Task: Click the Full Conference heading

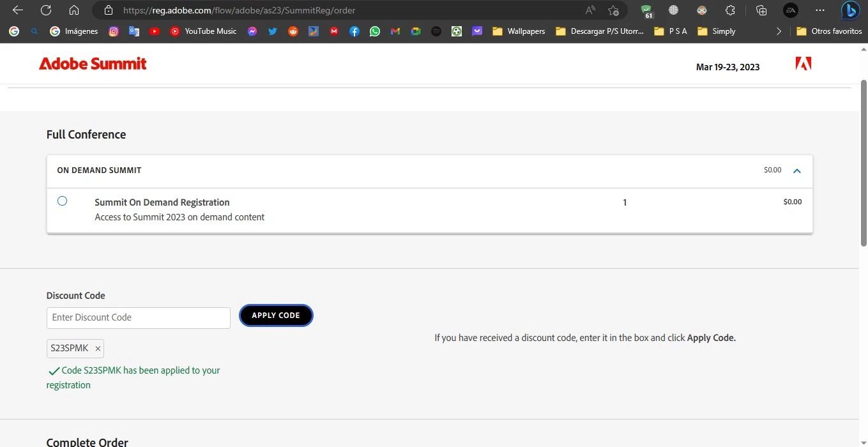Action: point(86,135)
